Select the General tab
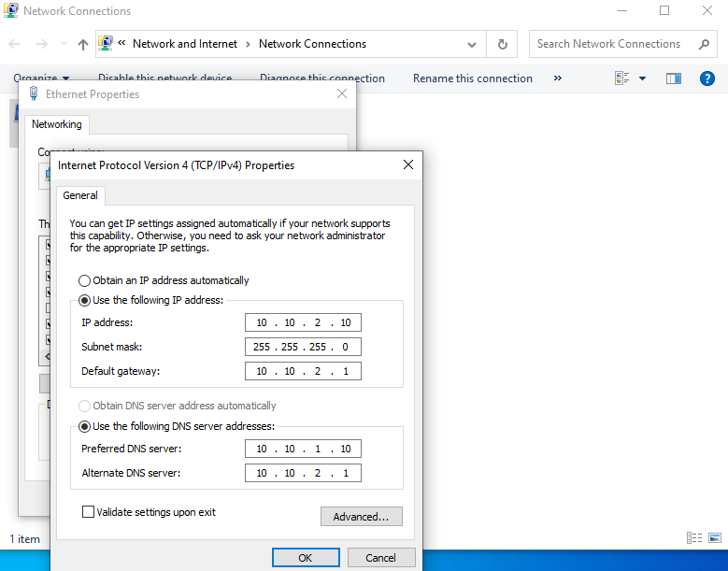728x571 pixels. coord(80,195)
